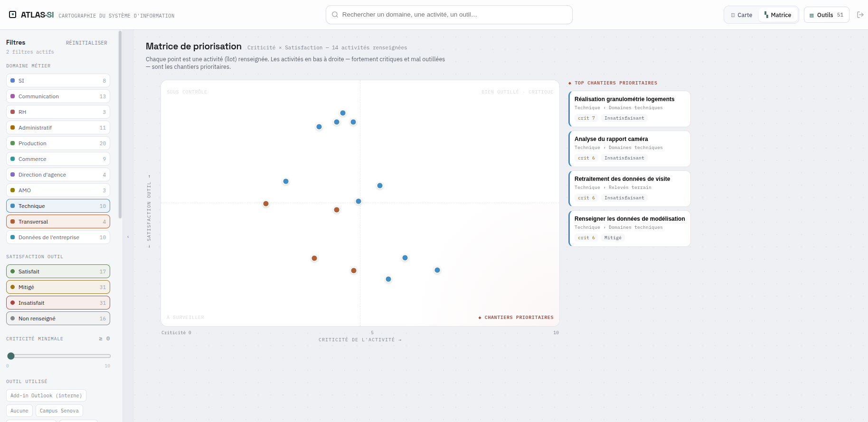Toggle the Production domain filter
This screenshot has width=868, height=422.
click(58, 143)
